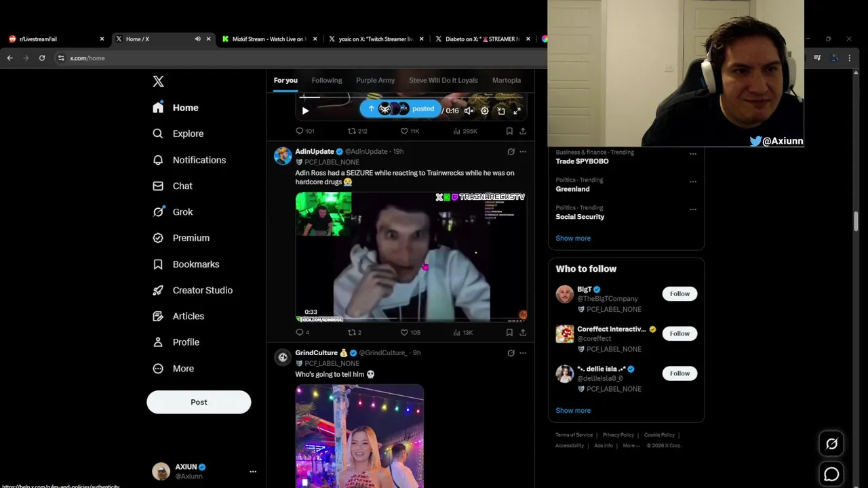Follow Coreffect Interactive
The width and height of the screenshot is (868, 488).
click(679, 333)
